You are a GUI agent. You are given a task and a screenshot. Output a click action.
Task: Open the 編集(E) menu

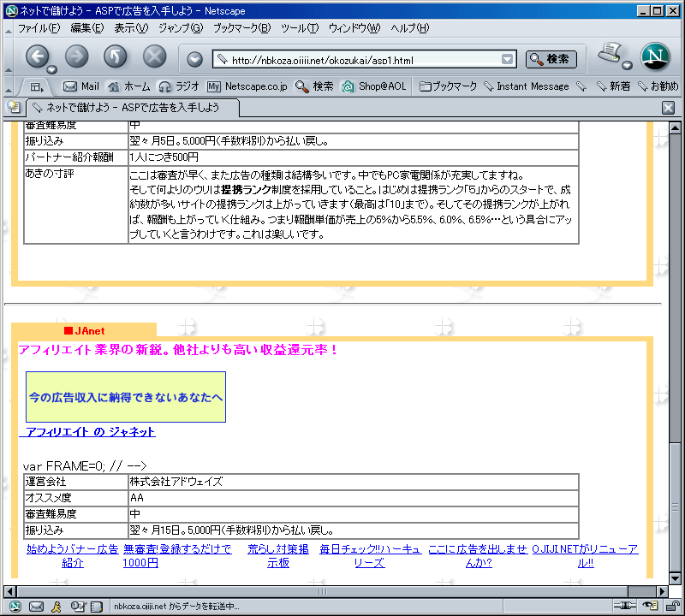(x=87, y=28)
